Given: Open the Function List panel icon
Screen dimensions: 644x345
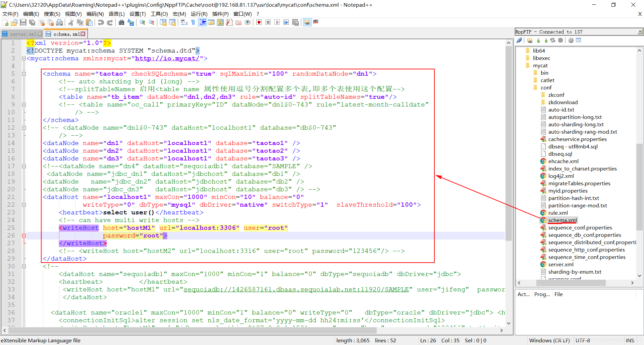Looking at the screenshot, I should coord(229,22).
